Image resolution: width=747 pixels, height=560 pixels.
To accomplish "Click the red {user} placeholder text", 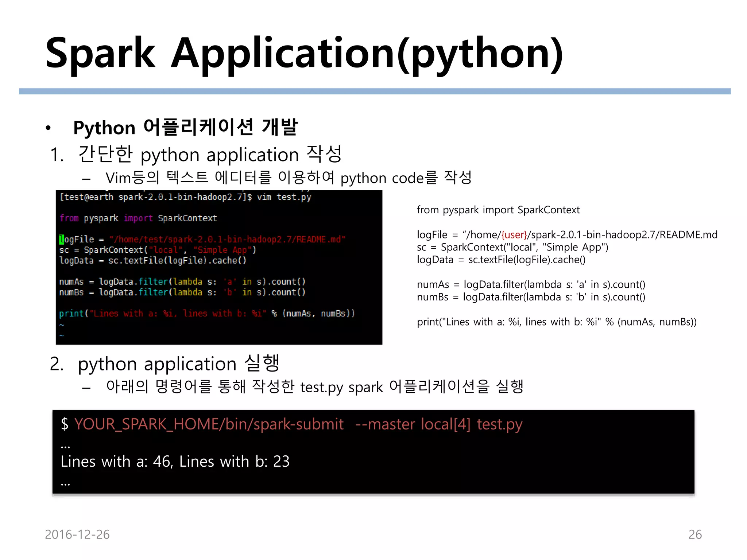I will point(514,235).
